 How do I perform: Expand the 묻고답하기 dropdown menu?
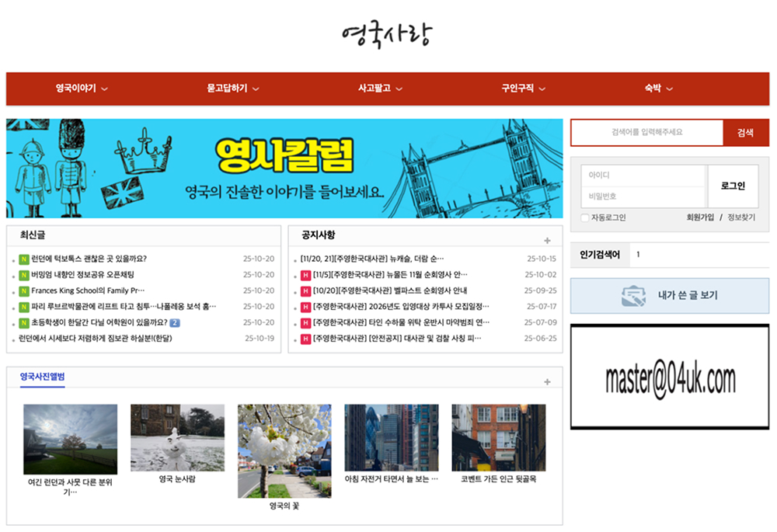click(233, 89)
